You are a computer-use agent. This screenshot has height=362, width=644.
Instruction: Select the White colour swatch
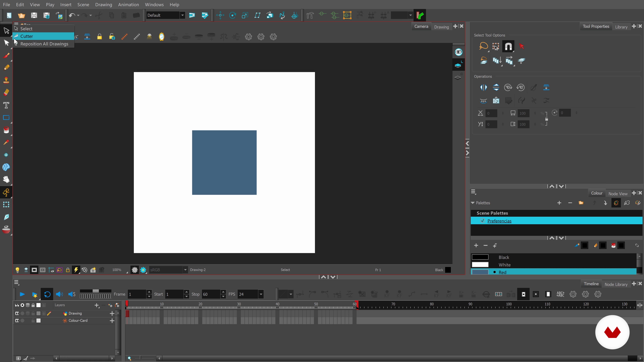pos(480,265)
